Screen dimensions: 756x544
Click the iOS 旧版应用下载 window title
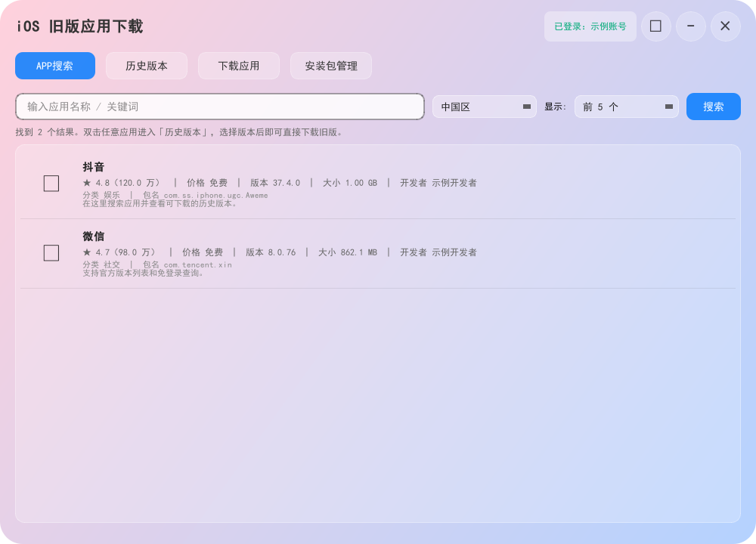pyautogui.click(x=80, y=26)
